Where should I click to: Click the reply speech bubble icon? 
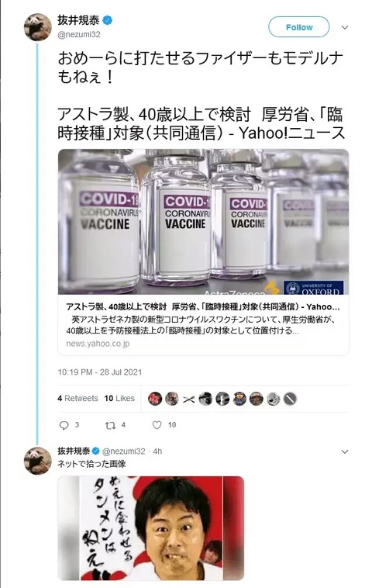coord(64,425)
